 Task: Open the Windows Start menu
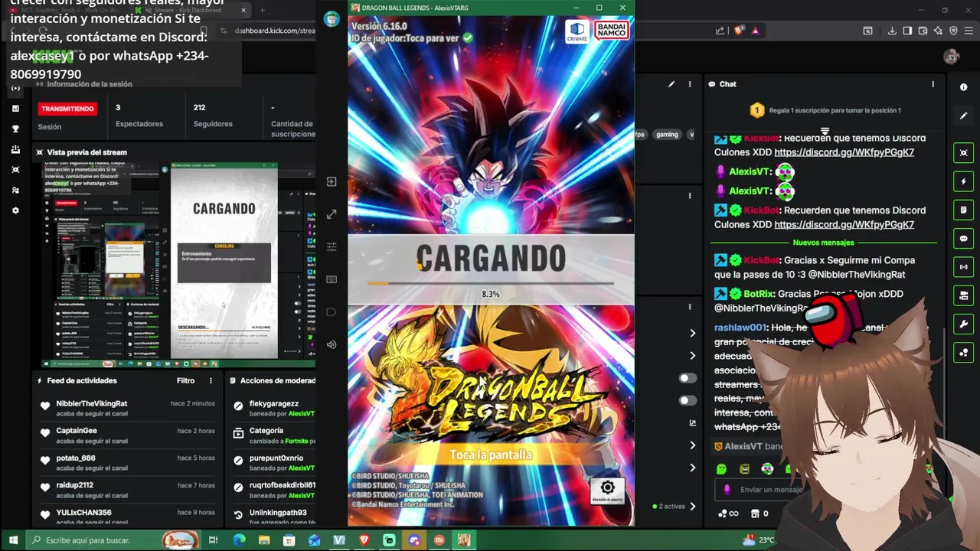coord(13,540)
